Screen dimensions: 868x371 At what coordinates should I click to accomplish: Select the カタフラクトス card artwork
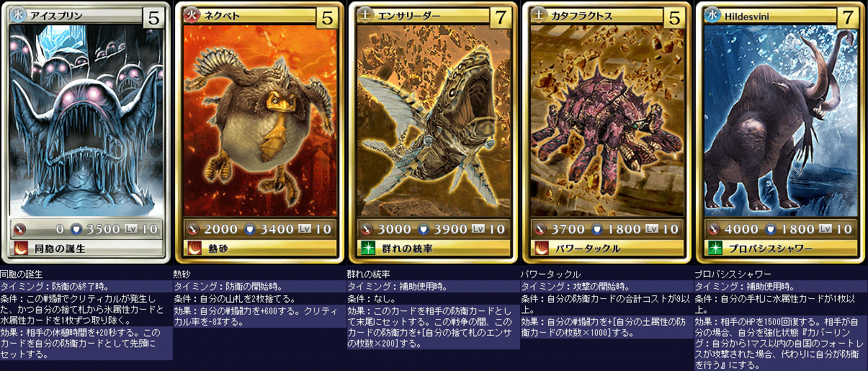(x=607, y=121)
